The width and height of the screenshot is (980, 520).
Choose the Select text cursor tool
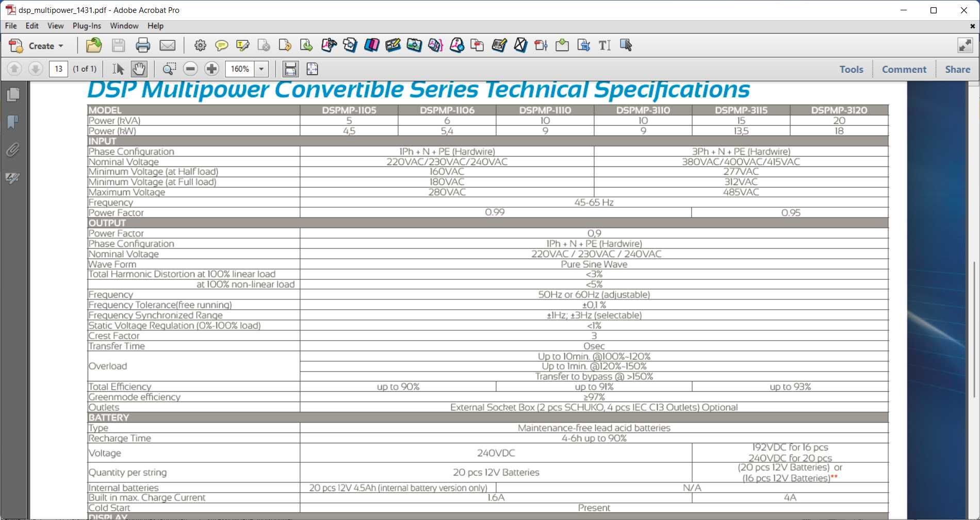point(118,69)
